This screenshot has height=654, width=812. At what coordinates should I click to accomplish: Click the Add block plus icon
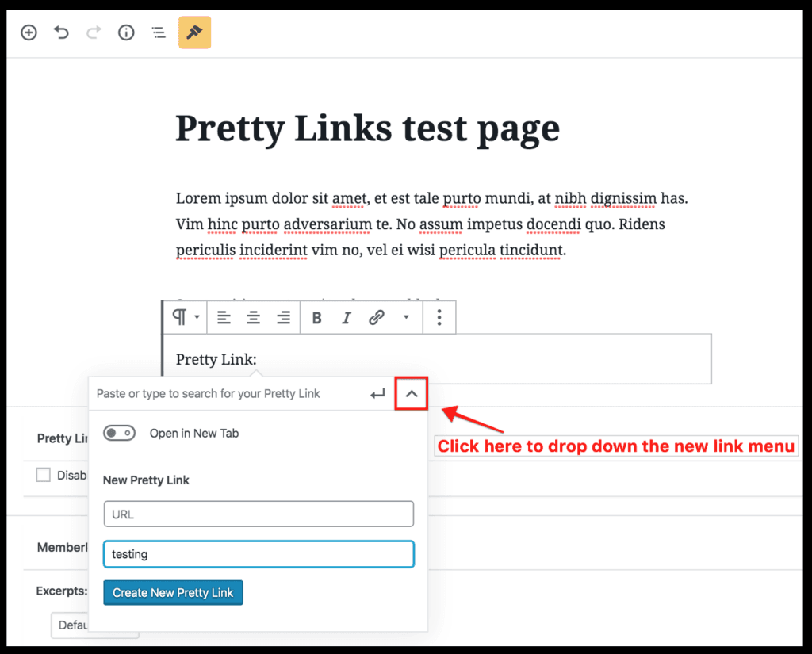click(29, 33)
